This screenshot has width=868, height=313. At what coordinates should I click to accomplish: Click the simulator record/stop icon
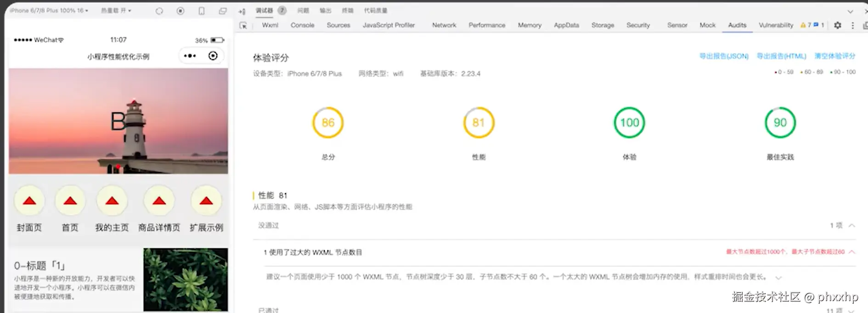(x=180, y=11)
